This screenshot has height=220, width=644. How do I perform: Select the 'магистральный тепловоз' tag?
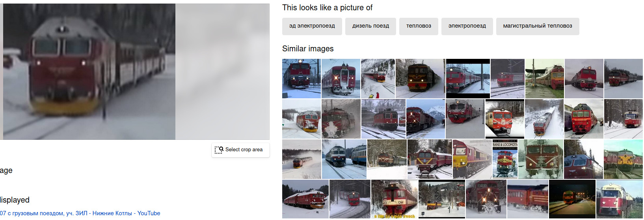[x=538, y=26]
